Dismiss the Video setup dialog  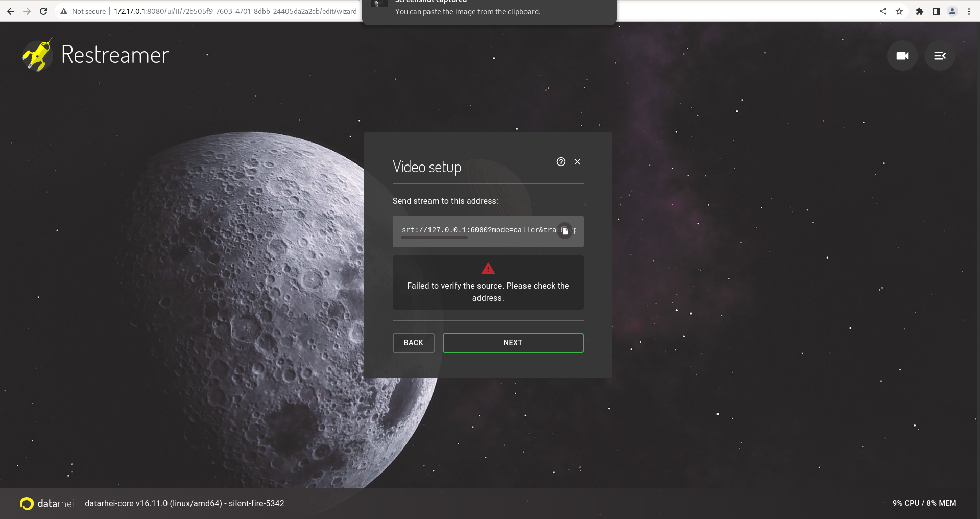click(x=578, y=162)
